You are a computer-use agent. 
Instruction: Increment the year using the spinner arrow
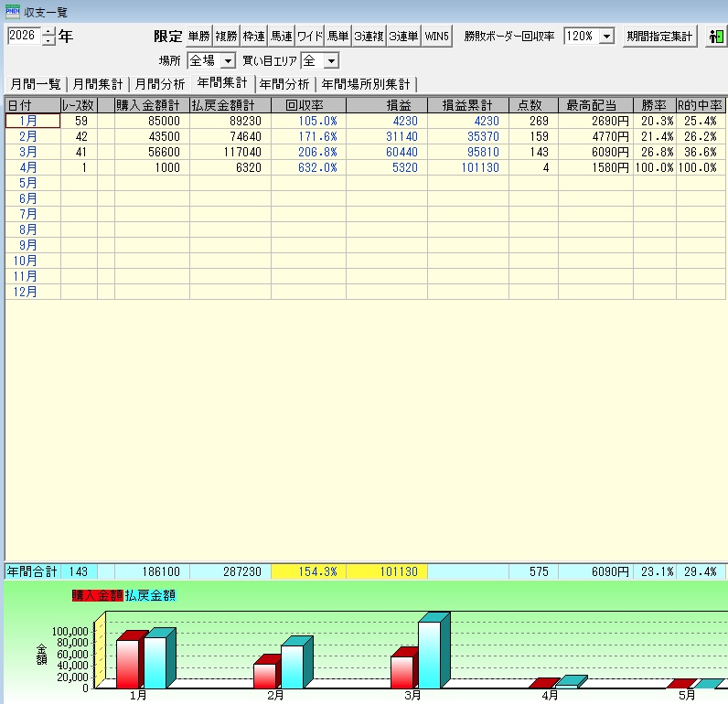[48, 32]
